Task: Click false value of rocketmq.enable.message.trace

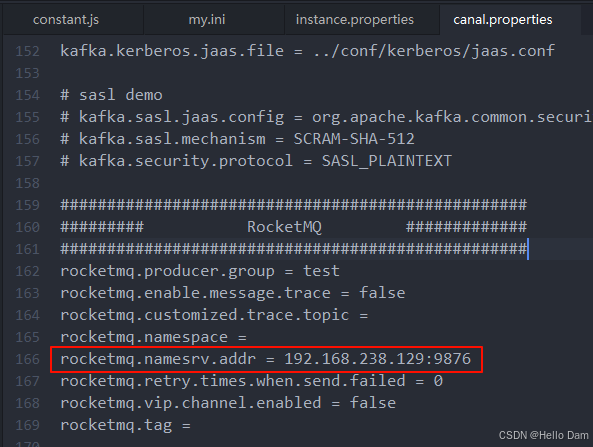Action: click(382, 293)
